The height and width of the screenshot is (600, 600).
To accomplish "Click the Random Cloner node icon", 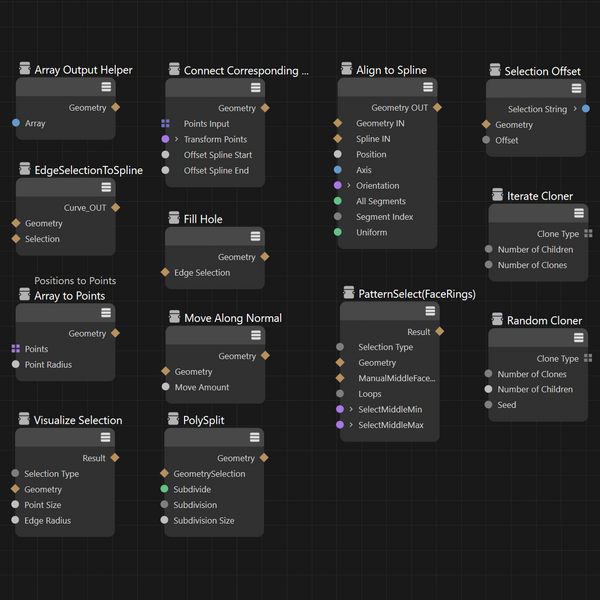I will (x=497, y=319).
